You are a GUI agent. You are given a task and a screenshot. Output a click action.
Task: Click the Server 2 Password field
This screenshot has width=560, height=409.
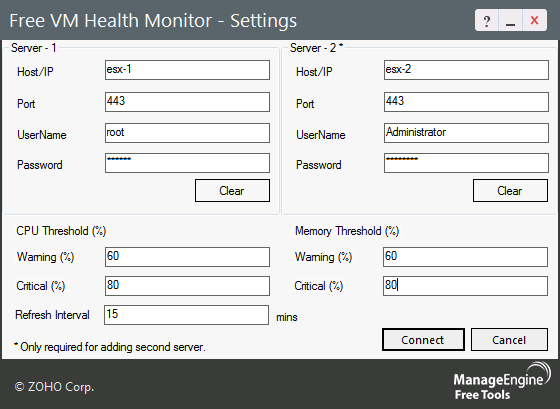point(466,163)
